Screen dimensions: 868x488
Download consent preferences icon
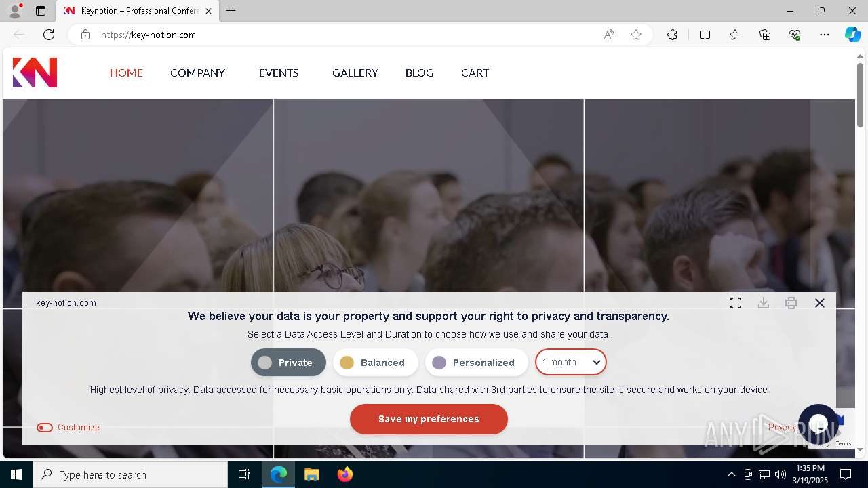tap(763, 303)
